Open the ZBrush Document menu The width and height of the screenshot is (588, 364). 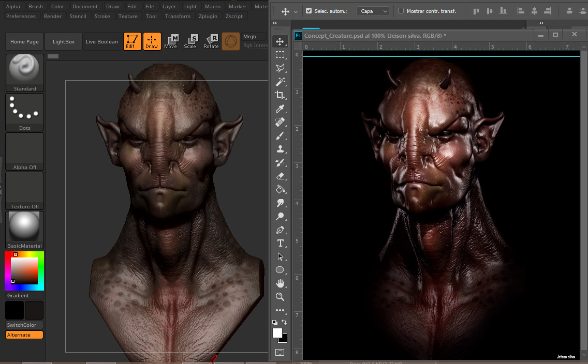(x=85, y=6)
